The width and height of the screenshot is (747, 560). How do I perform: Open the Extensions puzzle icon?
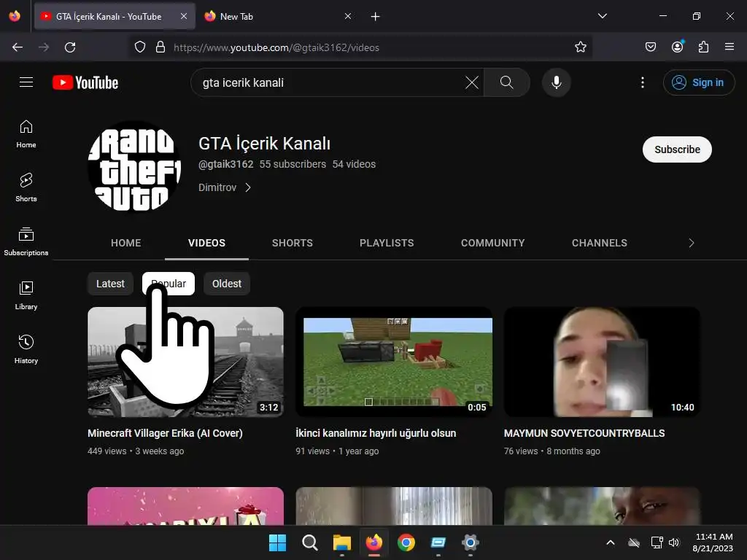(703, 47)
